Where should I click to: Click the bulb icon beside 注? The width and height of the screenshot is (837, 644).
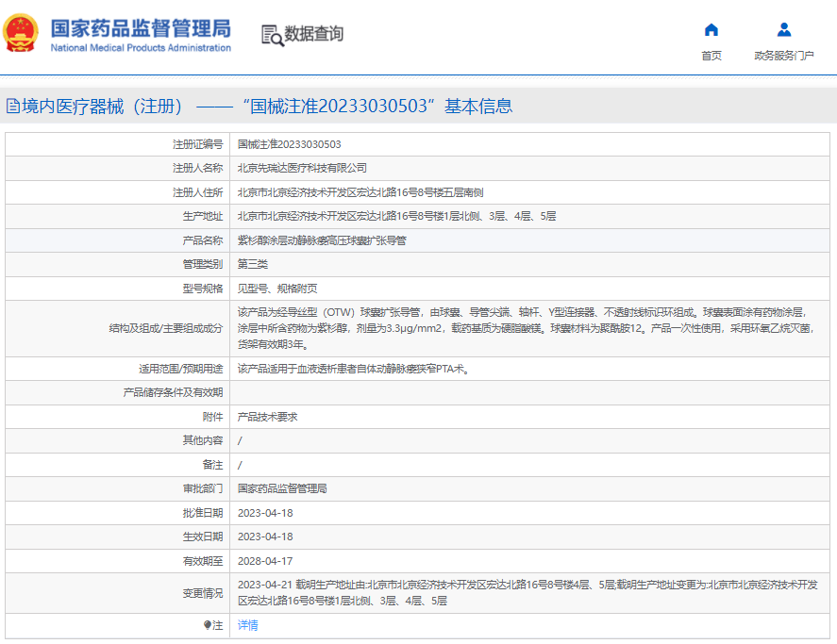pyautogui.click(x=207, y=625)
